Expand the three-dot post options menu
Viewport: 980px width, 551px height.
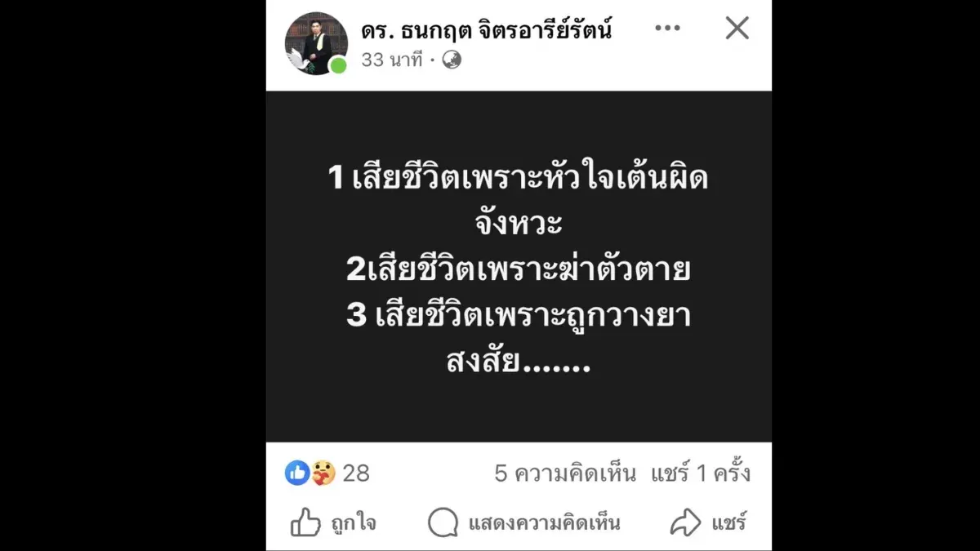[x=667, y=29]
